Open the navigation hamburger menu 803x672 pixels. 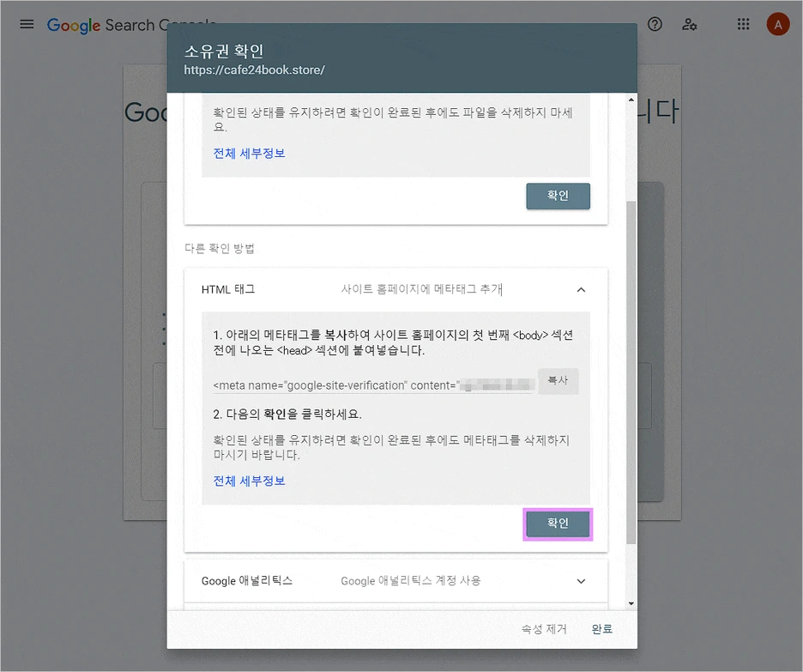[26, 24]
